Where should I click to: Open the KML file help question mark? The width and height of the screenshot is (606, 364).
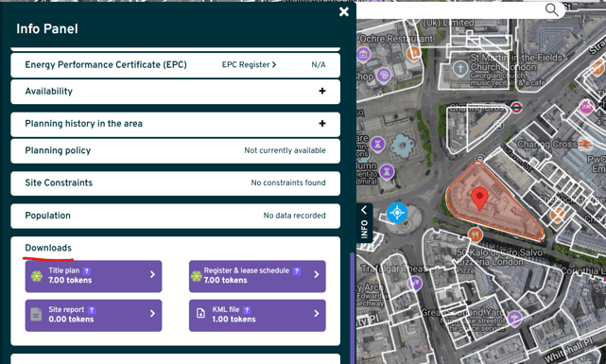247,310
